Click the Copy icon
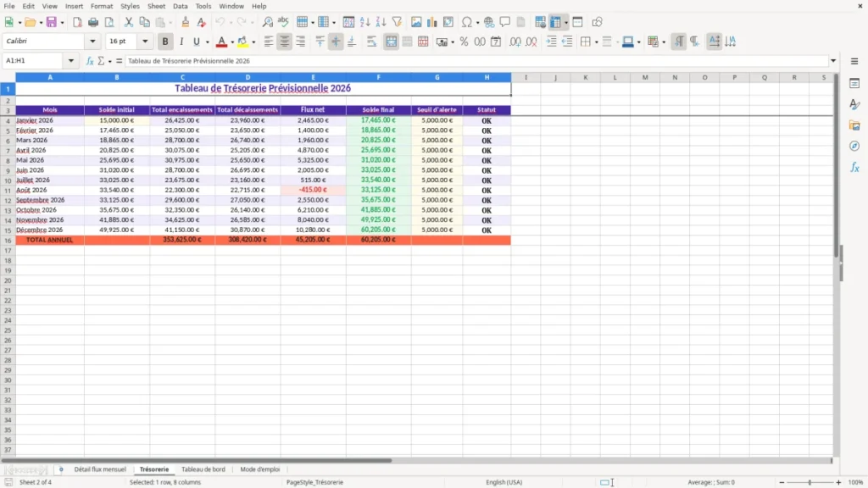This screenshot has height=488, width=868. [144, 22]
